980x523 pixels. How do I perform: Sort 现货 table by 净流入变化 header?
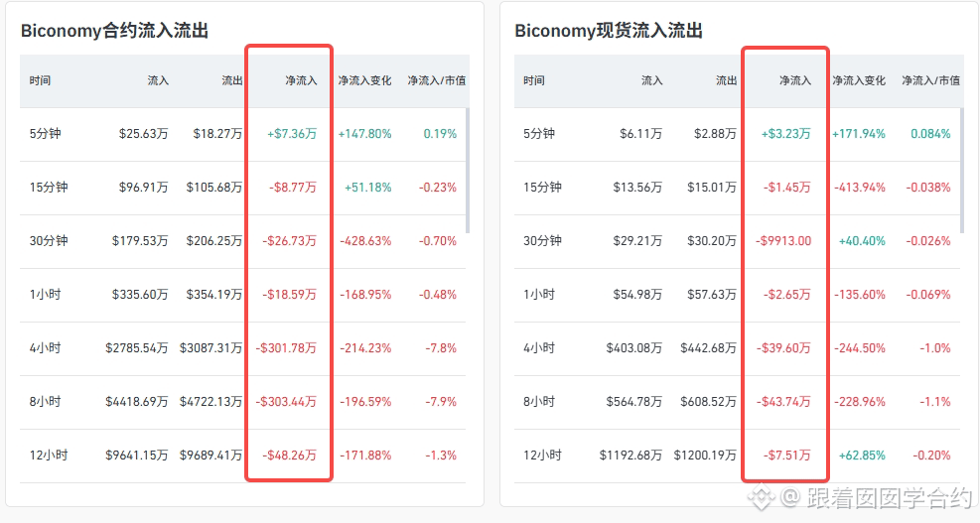859,80
